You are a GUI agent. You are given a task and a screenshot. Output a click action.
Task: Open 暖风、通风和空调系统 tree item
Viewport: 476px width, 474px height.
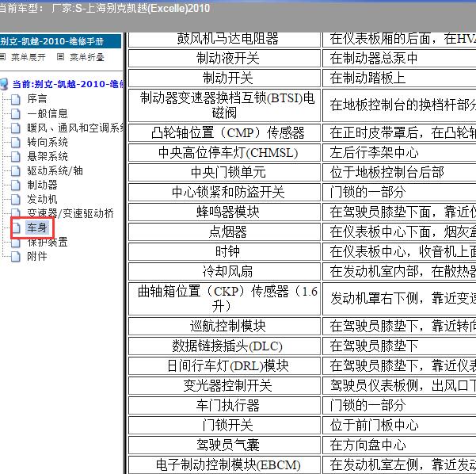pos(75,128)
